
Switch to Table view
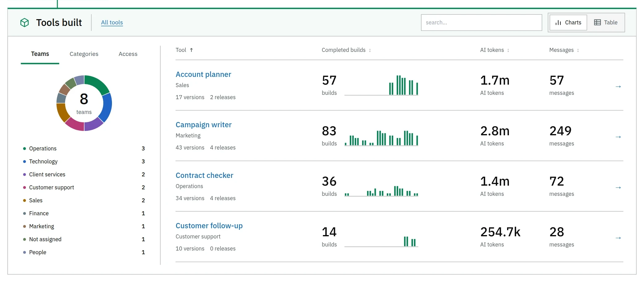(x=606, y=23)
